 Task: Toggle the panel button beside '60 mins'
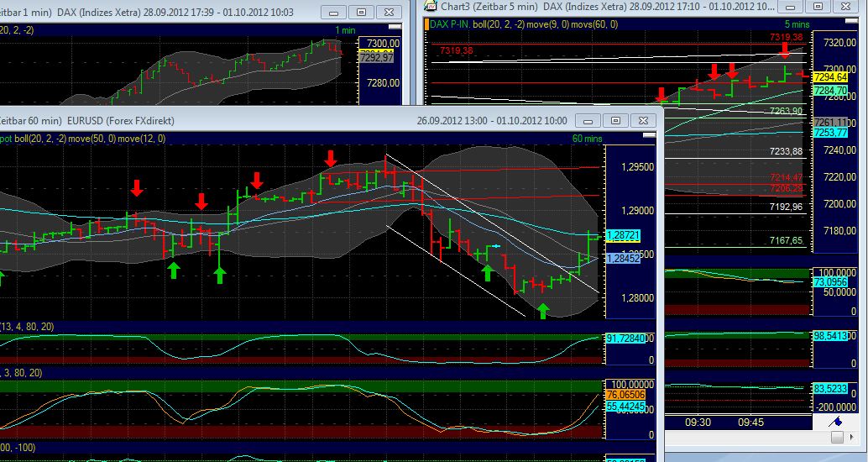(649, 134)
